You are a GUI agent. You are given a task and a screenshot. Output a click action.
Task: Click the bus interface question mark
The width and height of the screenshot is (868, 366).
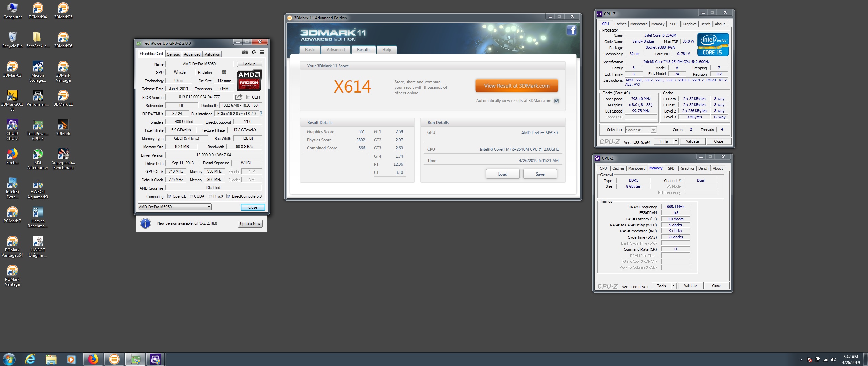pos(261,114)
